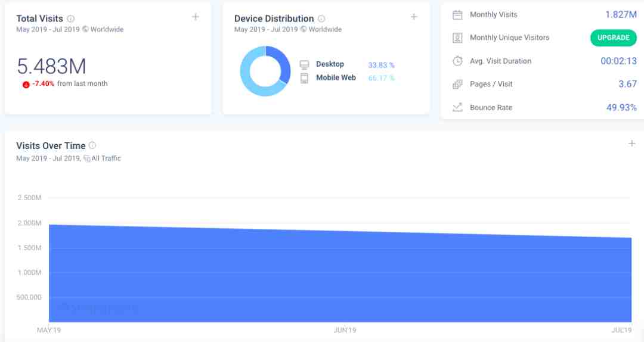Click globe icon under Total Visits title
This screenshot has height=342, width=644.
pos(85,29)
